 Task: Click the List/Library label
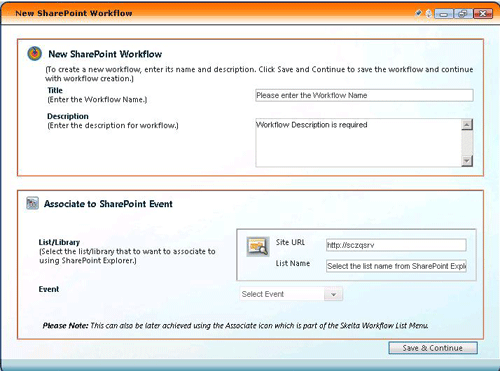coord(59,242)
